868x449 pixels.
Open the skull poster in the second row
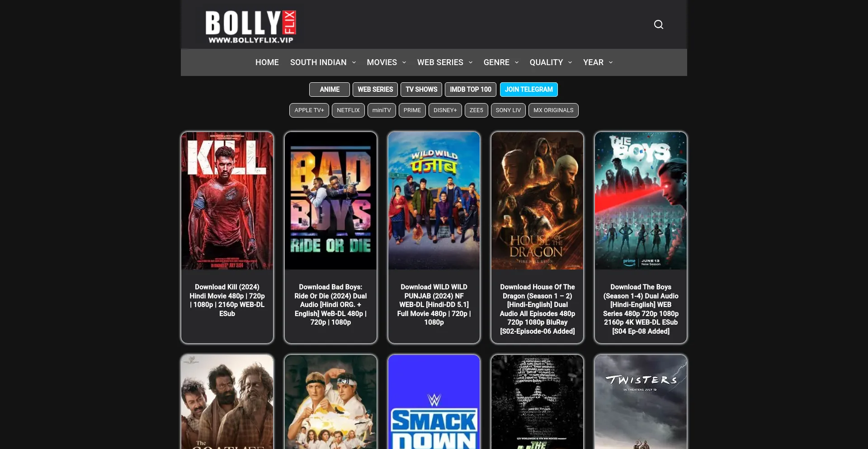[x=538, y=402]
